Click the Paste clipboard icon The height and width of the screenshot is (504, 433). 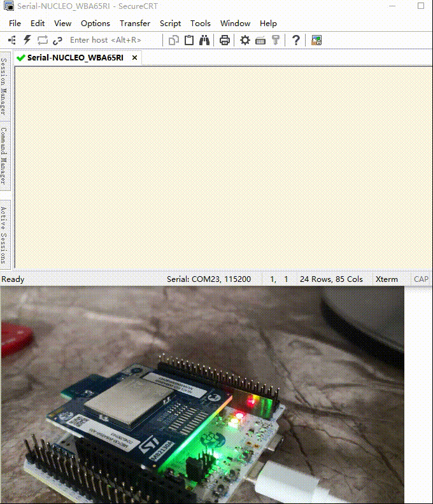coord(189,40)
